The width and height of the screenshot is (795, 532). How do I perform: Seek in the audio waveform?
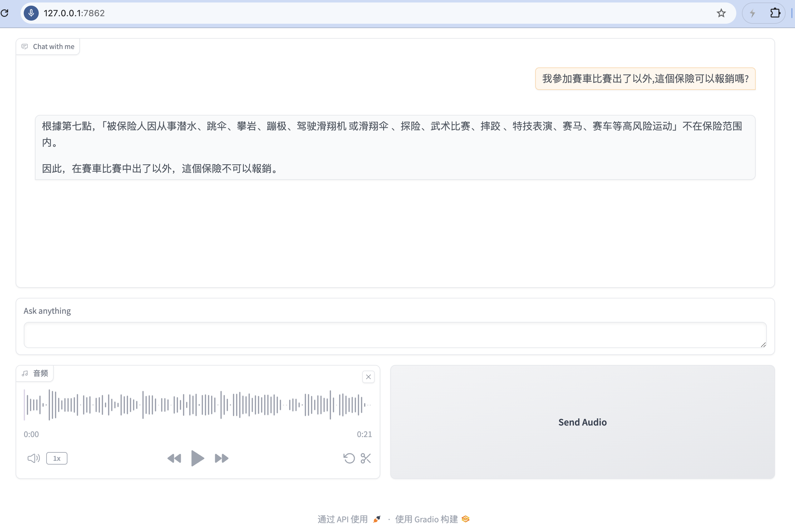(x=198, y=405)
